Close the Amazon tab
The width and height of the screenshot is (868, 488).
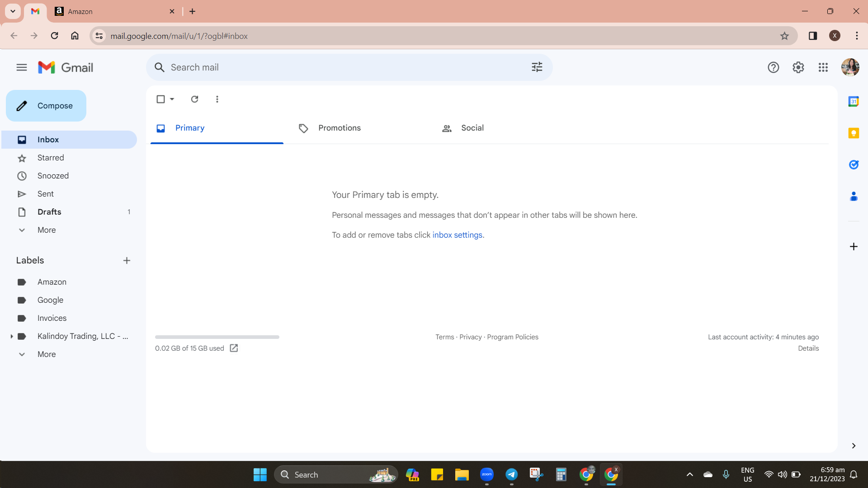[x=172, y=11]
